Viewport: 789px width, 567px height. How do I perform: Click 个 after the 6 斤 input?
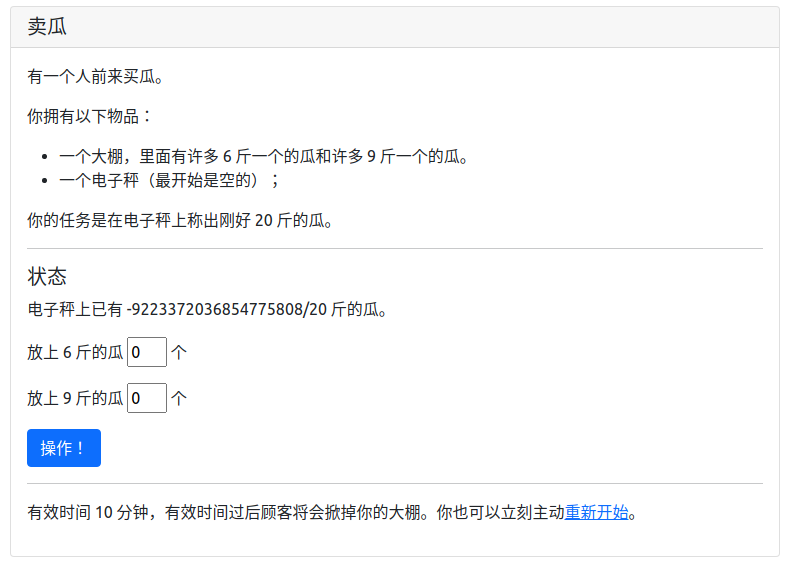(x=179, y=352)
